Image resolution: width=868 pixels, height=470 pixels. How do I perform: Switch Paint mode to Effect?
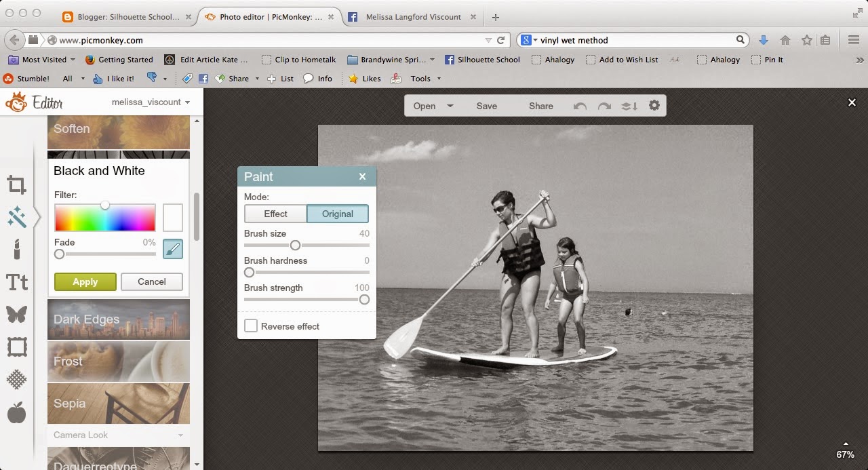(x=275, y=214)
